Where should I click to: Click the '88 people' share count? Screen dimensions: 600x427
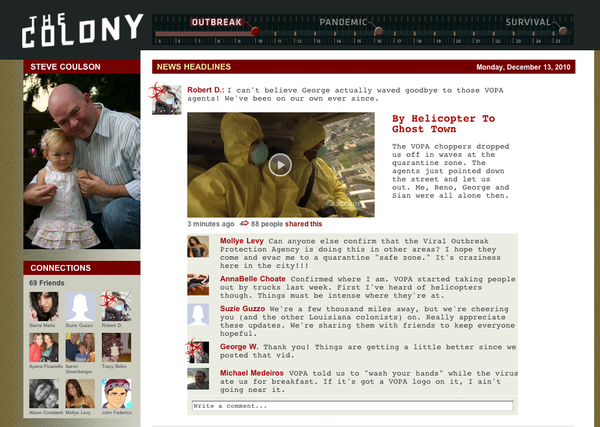pos(267,224)
